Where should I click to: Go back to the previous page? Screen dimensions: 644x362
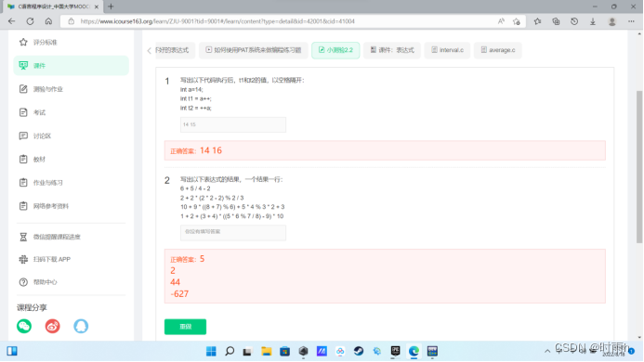pyautogui.click(x=11, y=21)
